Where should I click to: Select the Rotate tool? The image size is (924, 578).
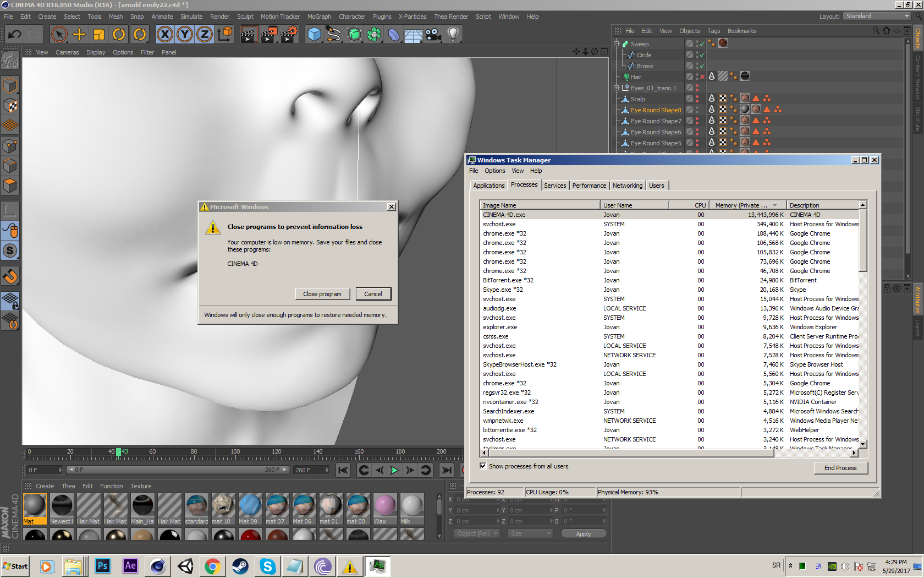coord(119,35)
